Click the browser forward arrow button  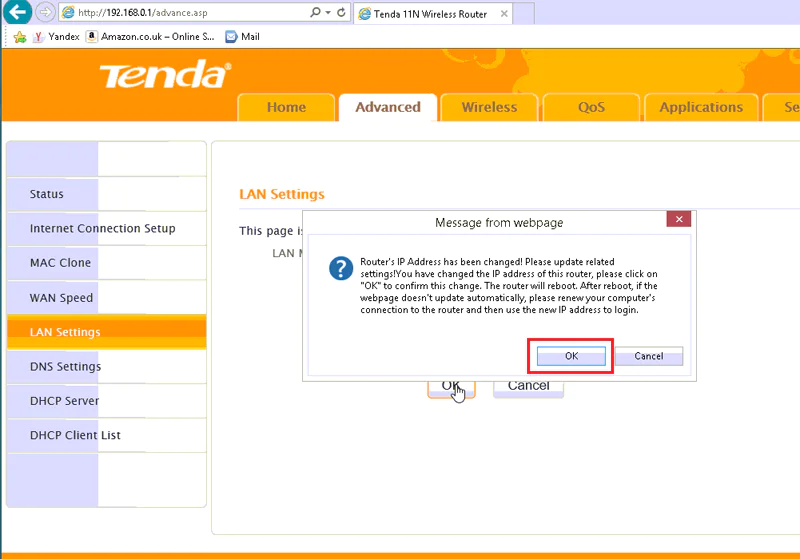(45, 12)
